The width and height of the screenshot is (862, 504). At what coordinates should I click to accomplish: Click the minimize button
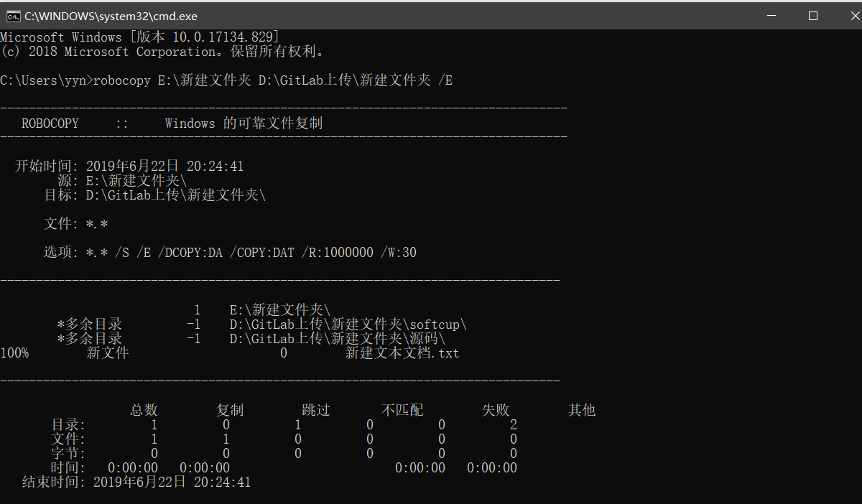[771, 14]
